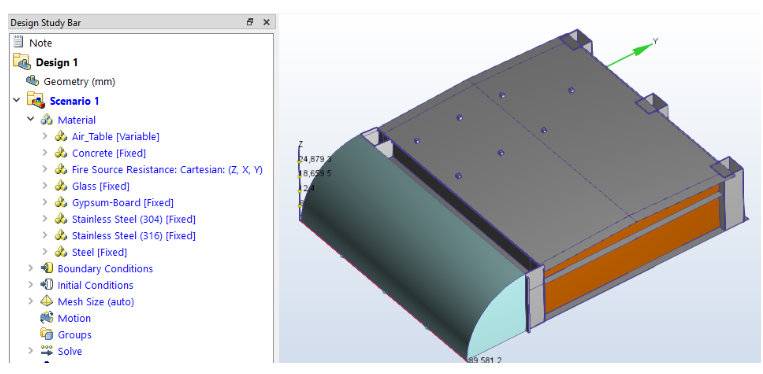Collapse the Scenario 1 branch

tap(17, 100)
